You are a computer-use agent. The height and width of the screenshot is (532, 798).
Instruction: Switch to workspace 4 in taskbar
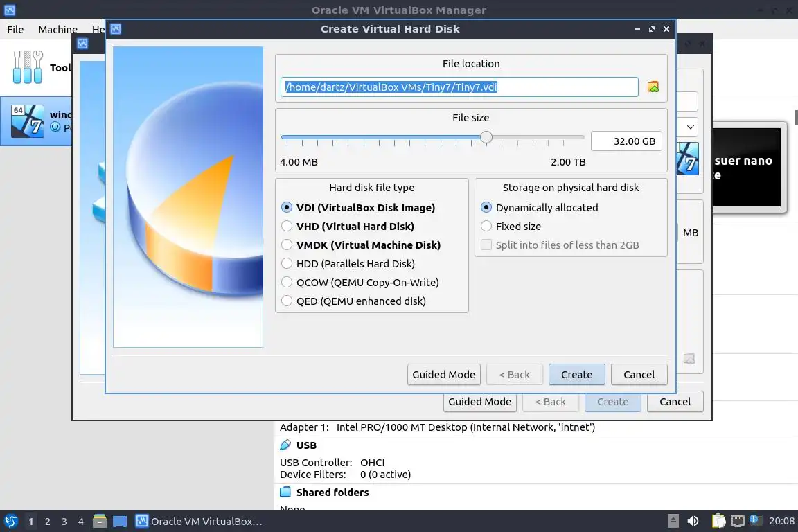point(81,521)
